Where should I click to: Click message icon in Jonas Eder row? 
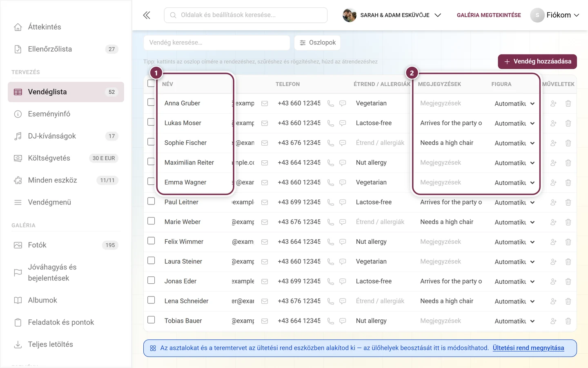(343, 281)
